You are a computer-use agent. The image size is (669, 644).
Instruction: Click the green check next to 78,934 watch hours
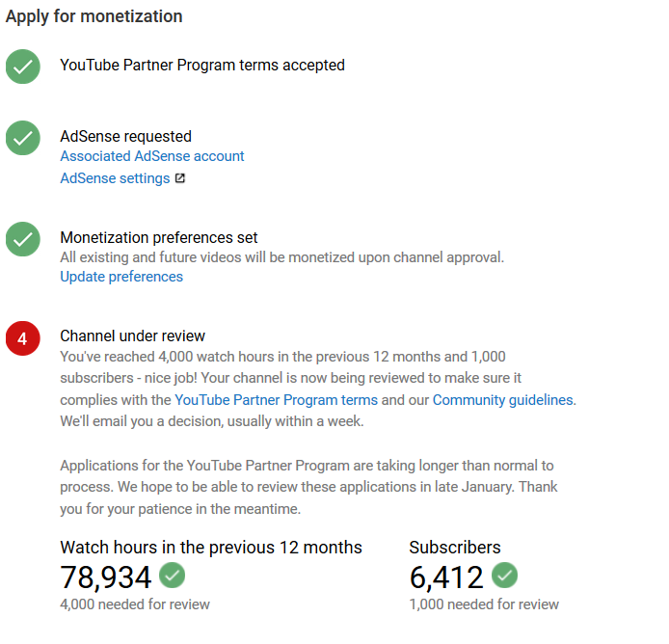(x=173, y=576)
